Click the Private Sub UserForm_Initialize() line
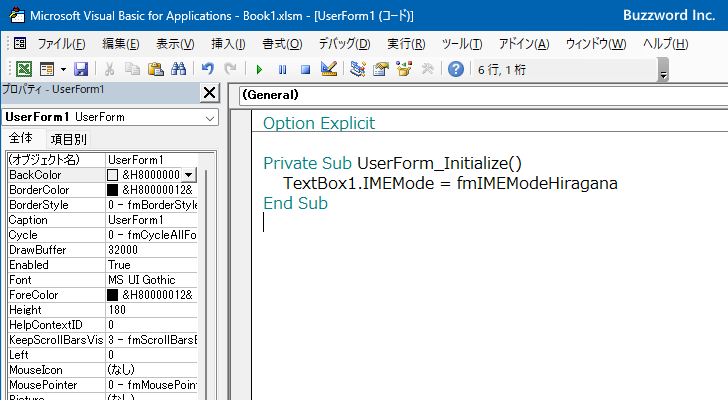 pos(392,163)
